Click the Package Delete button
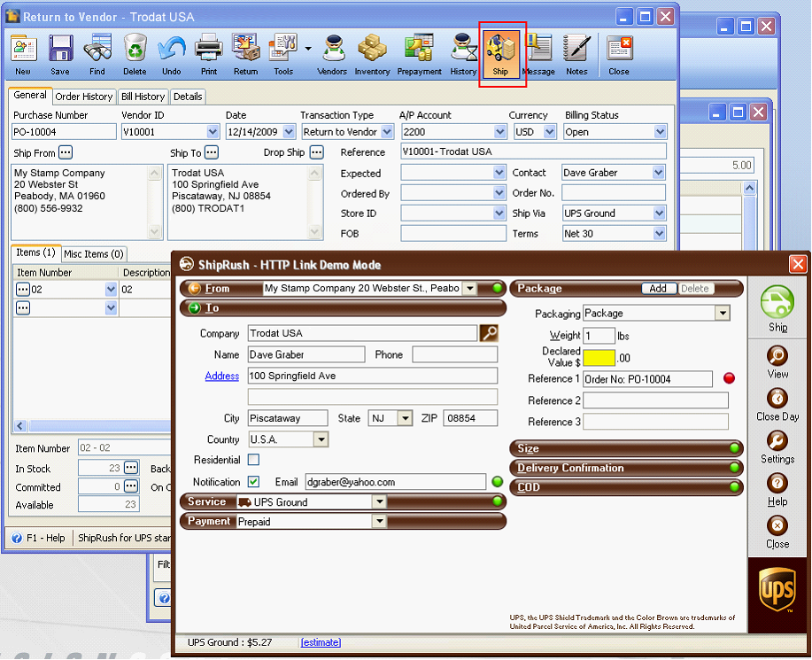812x660 pixels. [x=694, y=289]
